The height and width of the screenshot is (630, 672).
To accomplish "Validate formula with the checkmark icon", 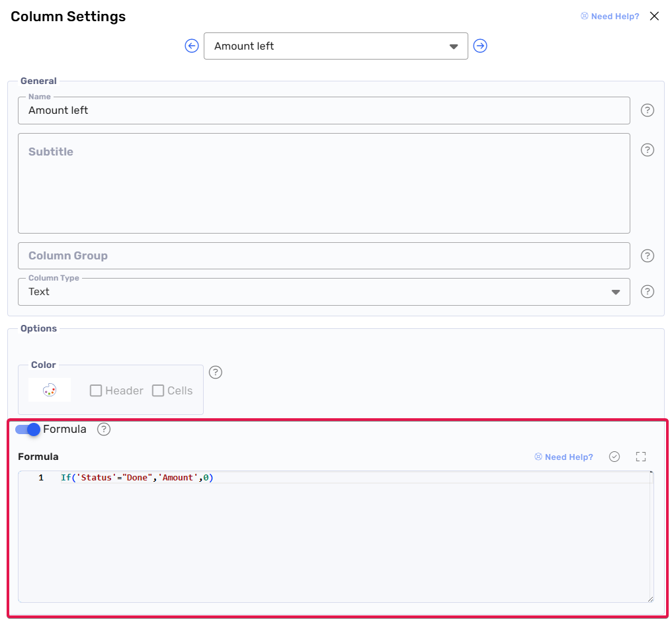I will tap(614, 457).
